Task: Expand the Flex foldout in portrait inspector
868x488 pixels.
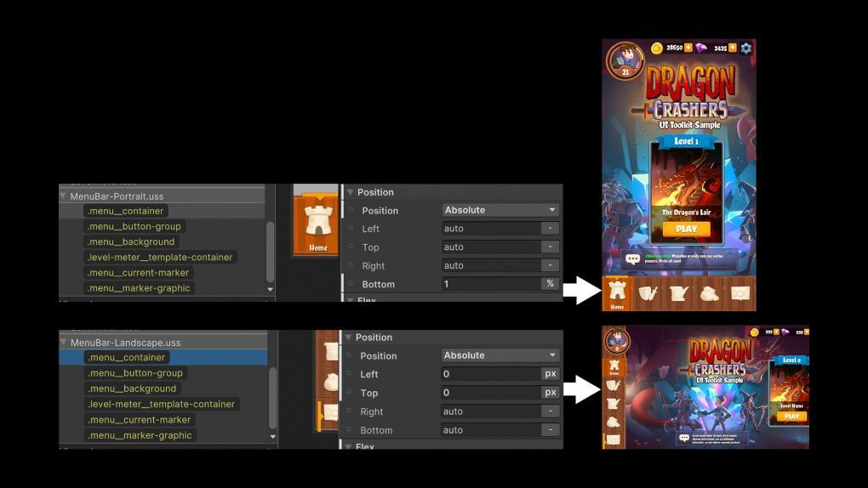Action: (x=350, y=299)
